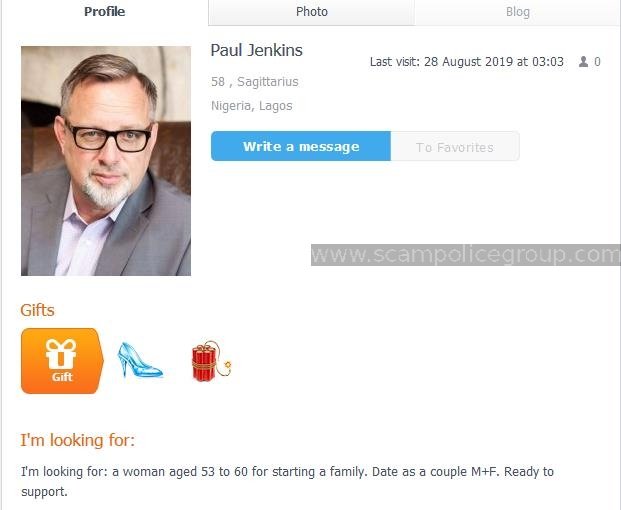
Task: Click the visitor count number 0
Action: [x=597, y=62]
